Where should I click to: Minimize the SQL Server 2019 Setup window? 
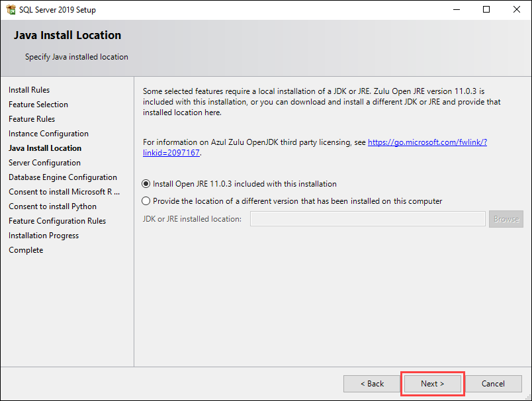[x=457, y=9]
